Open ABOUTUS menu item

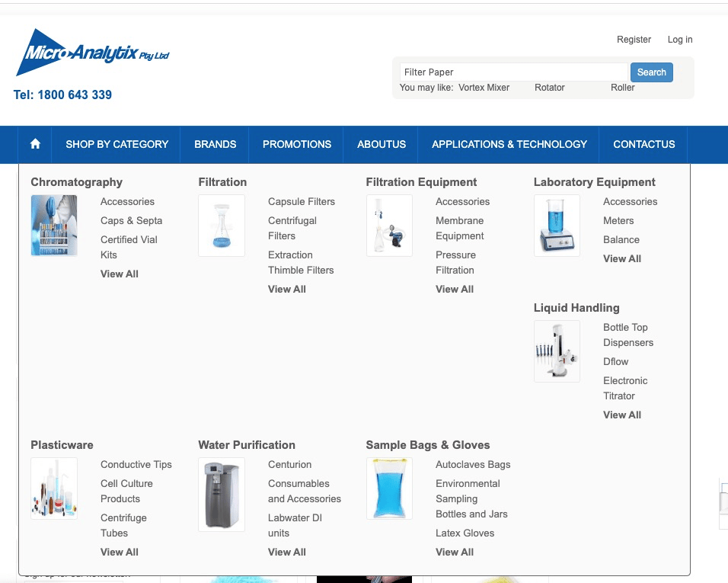point(382,145)
